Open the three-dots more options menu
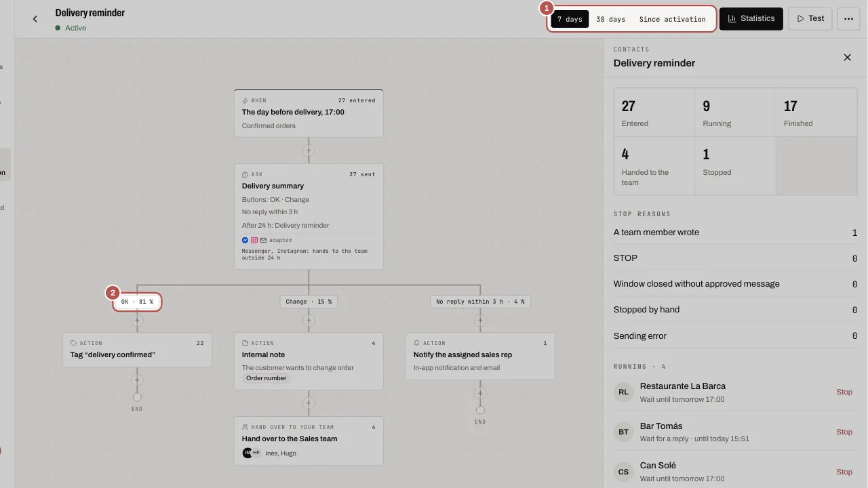Viewport: 868px width, 488px height. click(x=848, y=19)
